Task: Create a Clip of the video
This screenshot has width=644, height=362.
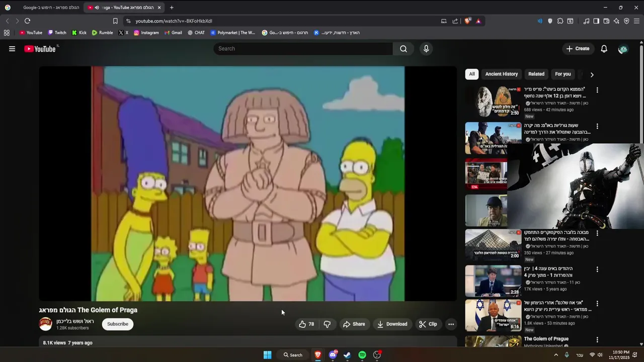Action: coord(428,324)
